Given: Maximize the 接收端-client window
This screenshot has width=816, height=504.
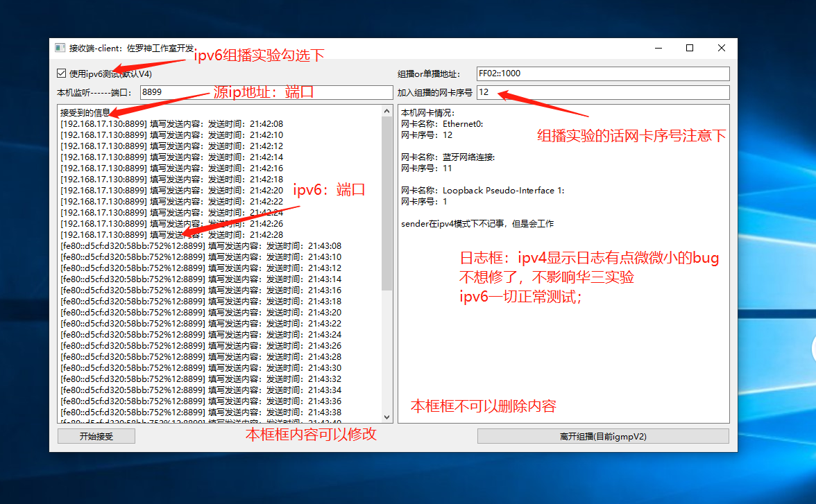Looking at the screenshot, I should [690, 48].
